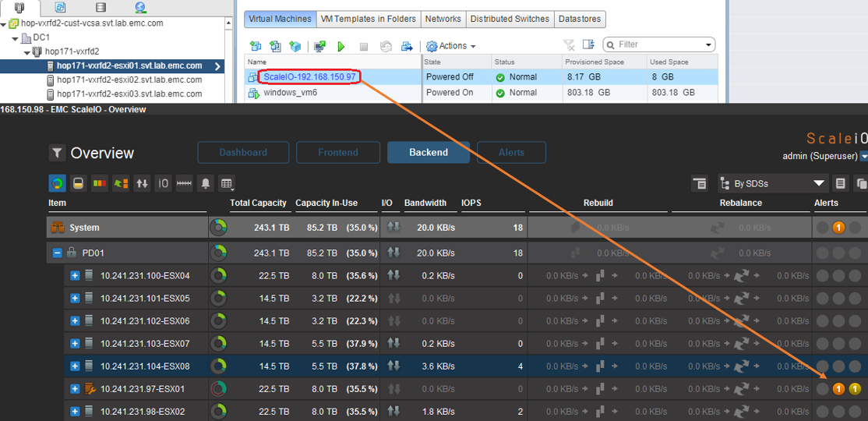Click the filter funnel icon beside Overview
This screenshot has height=421, width=868.
(x=57, y=153)
